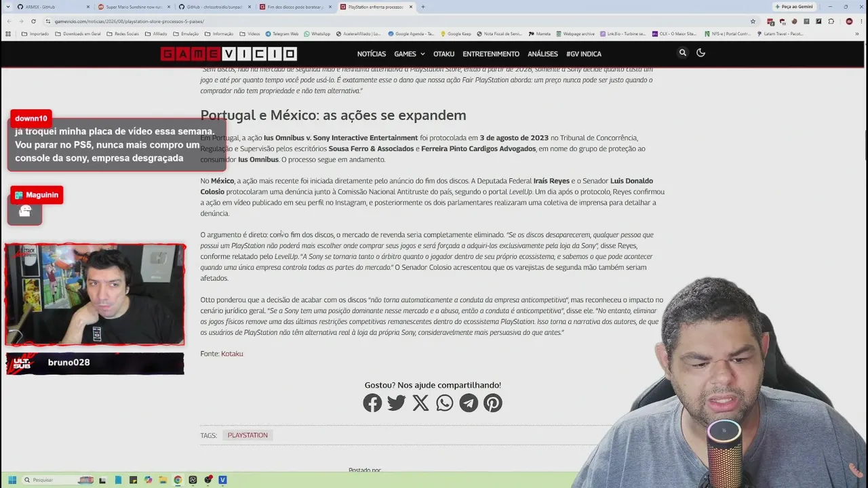Open the OLX bookmark
Image resolution: width=868 pixels, height=488 pixels.
point(675,33)
